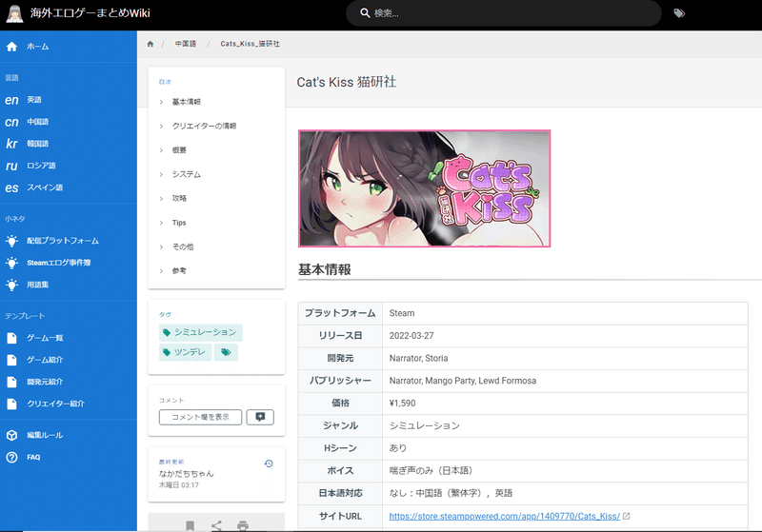Image resolution: width=762 pixels, height=532 pixels.
Task: Open the kr Korean language icon
Action: coord(11,144)
